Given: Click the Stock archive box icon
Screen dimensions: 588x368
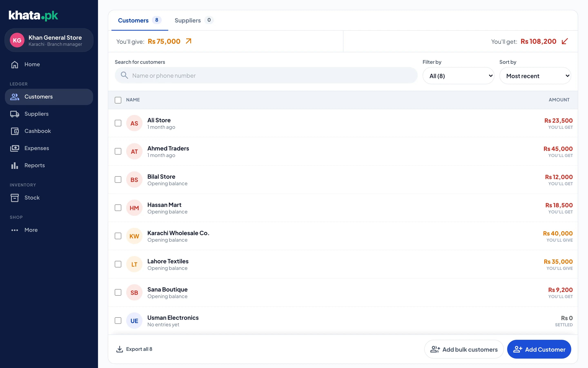Looking at the screenshot, I should [14, 198].
